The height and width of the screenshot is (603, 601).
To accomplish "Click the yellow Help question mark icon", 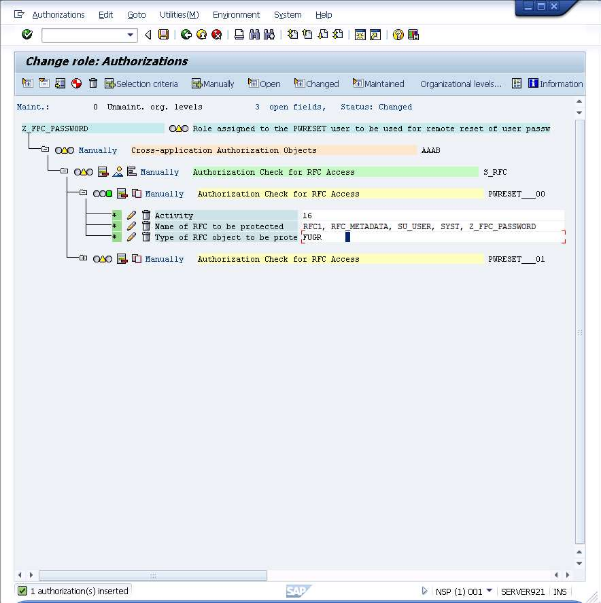I will point(398,34).
